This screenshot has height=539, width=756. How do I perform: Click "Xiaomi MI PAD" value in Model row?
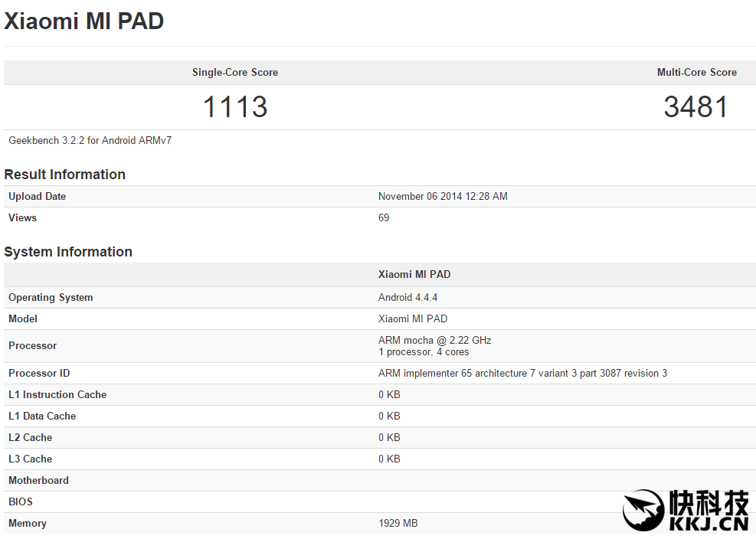413,318
